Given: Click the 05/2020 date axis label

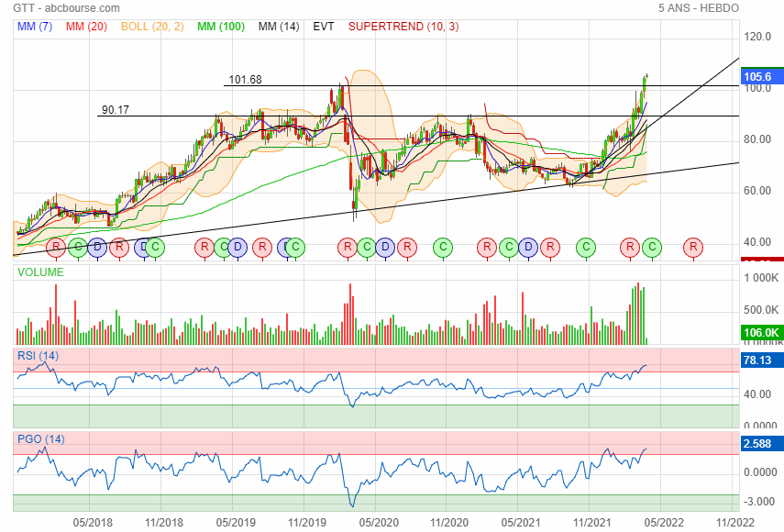Looking at the screenshot, I should point(379,523).
